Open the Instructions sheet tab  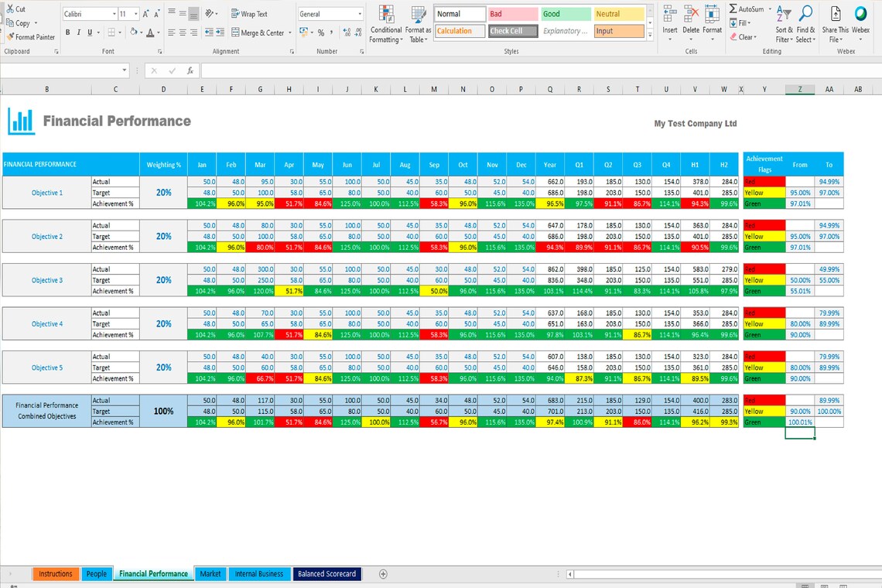pos(55,574)
